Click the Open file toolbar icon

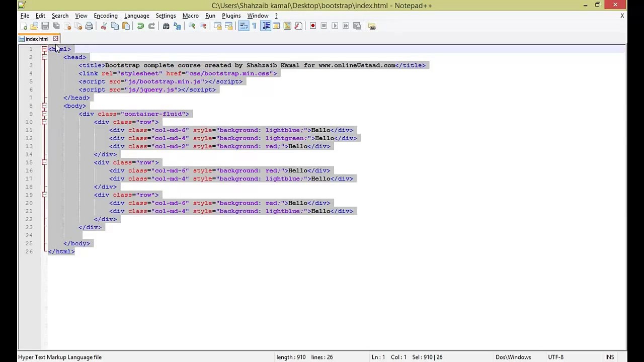pos(34,26)
